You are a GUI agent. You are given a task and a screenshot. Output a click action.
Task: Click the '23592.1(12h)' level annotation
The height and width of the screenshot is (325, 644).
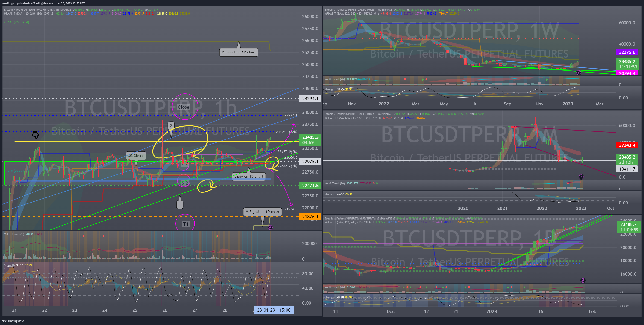287,132
